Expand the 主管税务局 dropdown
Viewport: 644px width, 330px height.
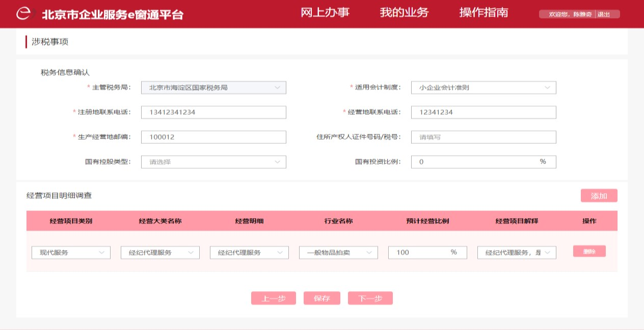[x=213, y=88]
